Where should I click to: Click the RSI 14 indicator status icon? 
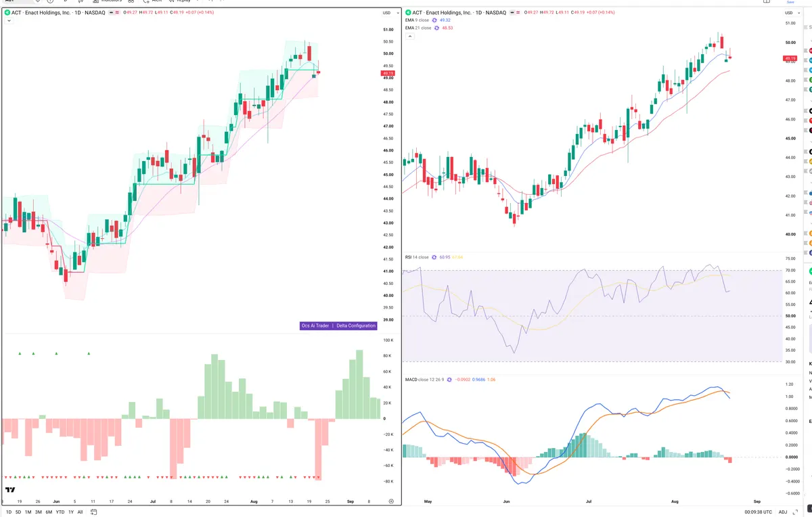pos(434,257)
